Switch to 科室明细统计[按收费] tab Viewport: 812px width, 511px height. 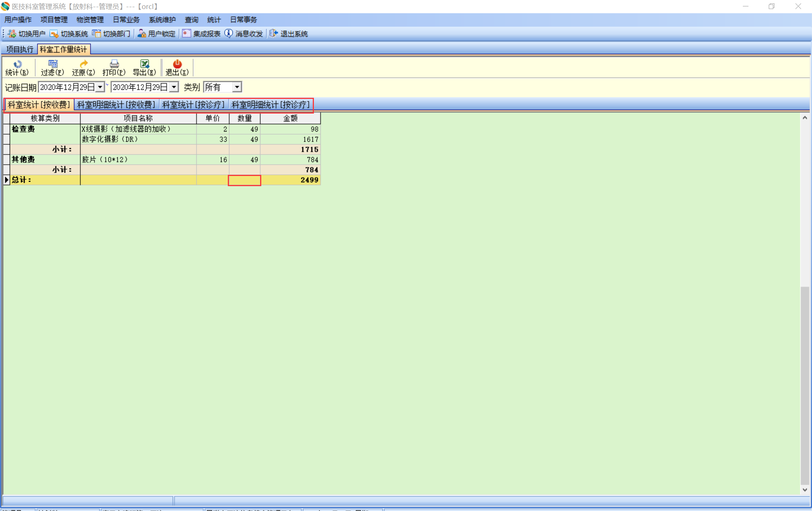116,105
